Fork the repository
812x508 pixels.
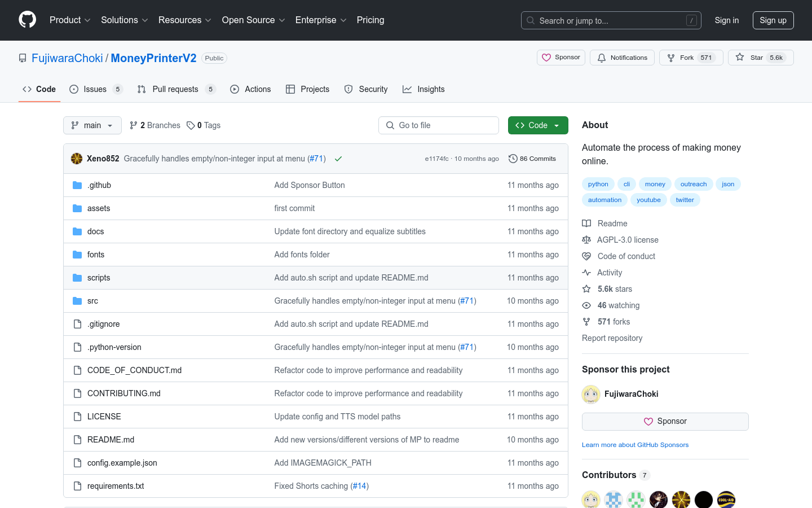(x=690, y=58)
